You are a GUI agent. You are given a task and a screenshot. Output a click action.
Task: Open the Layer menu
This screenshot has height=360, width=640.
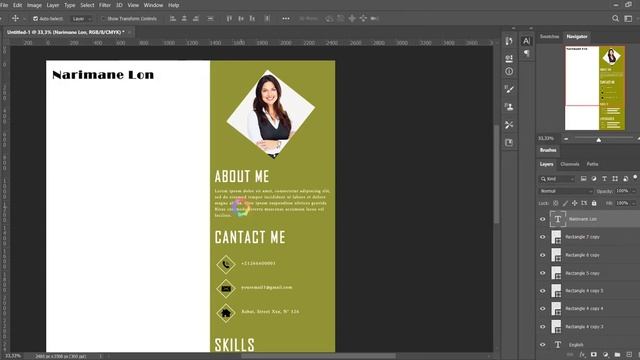click(53, 5)
